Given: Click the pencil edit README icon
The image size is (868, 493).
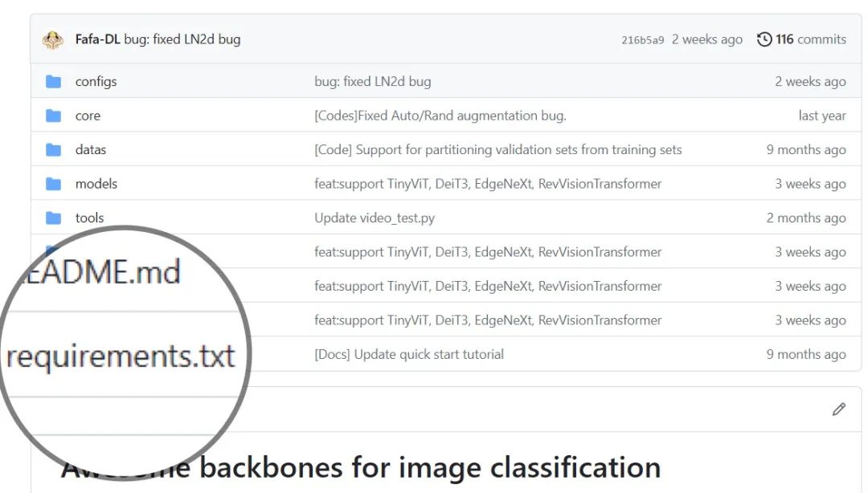Looking at the screenshot, I should (838, 409).
